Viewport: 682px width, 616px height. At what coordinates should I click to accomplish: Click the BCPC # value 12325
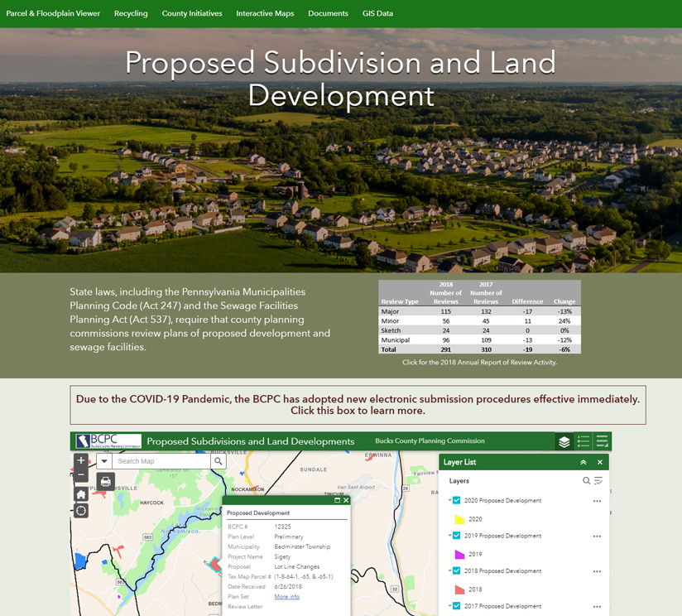[x=282, y=527]
